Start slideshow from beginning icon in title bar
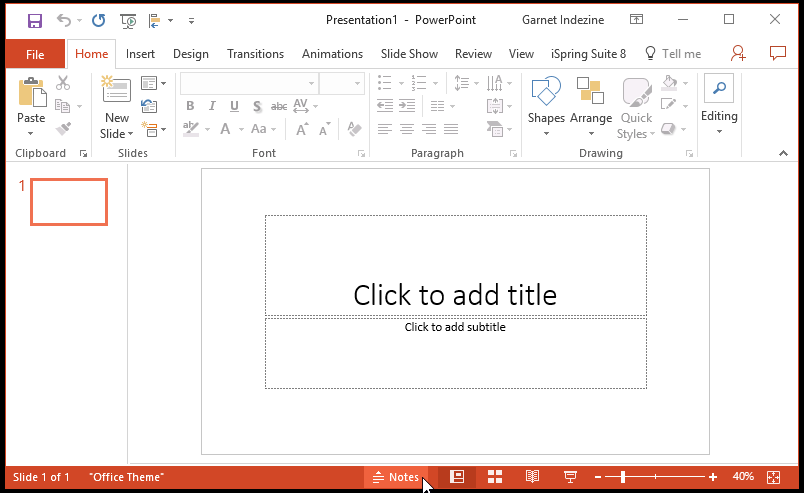The height and width of the screenshot is (493, 804). click(128, 21)
